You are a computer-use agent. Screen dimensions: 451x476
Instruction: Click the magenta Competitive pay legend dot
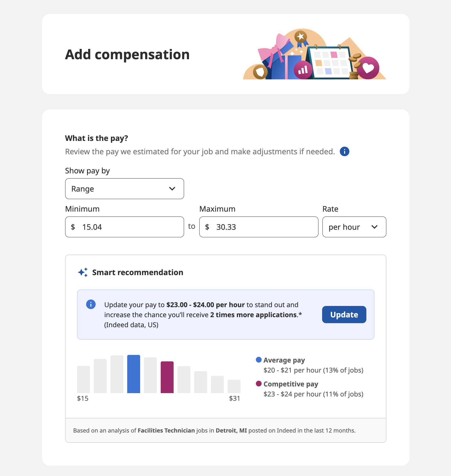tap(258, 384)
